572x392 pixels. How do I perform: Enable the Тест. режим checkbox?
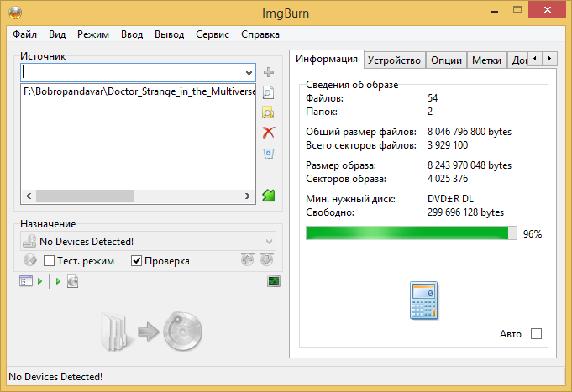(49, 261)
